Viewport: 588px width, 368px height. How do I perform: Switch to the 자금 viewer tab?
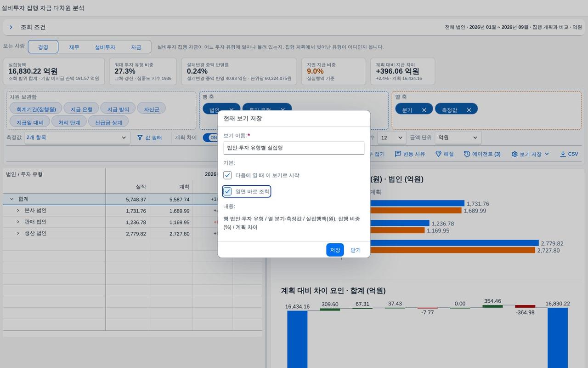click(x=136, y=47)
